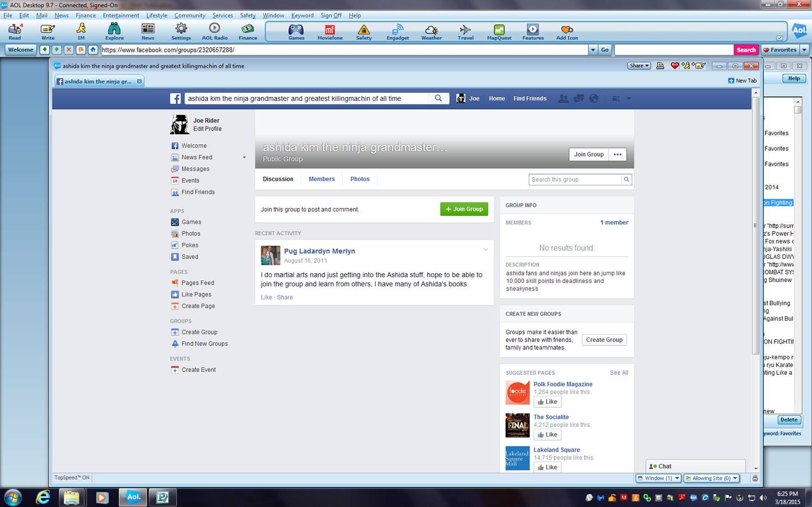Screen dimensions: 812x507
Task: Open the Allowing Site (0) dropdown
Action: 711,478
